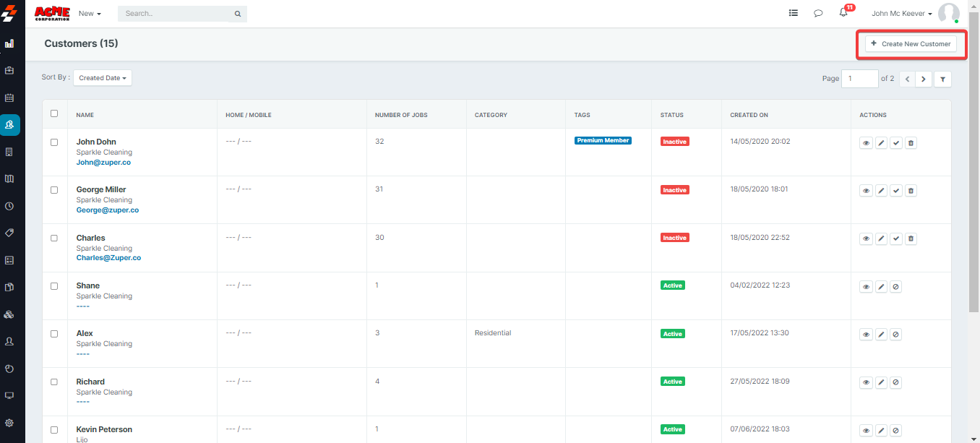This screenshot has width=980, height=443.
Task: Open the settings gear in the sidebar
Action: tap(9, 423)
